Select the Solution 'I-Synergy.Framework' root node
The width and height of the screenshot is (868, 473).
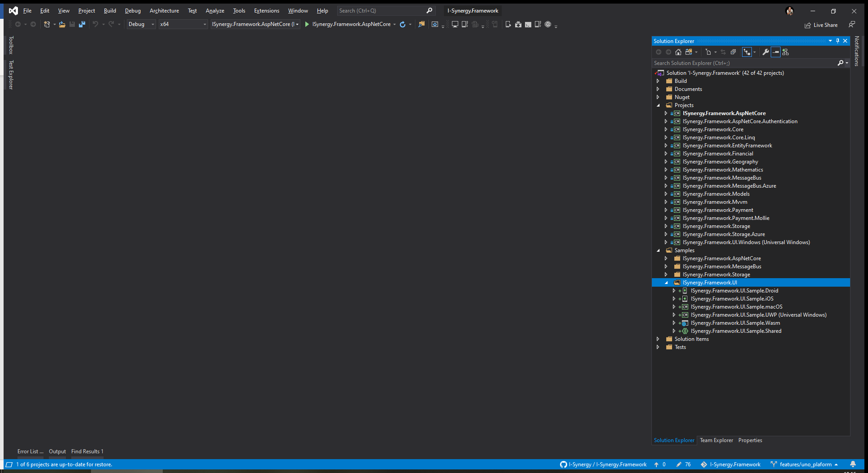tap(725, 73)
